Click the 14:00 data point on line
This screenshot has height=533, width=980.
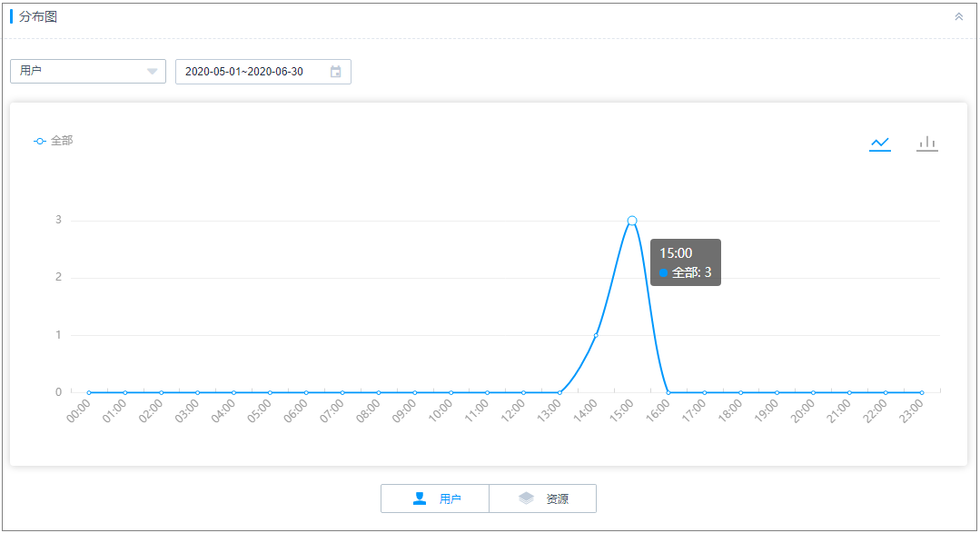pos(596,336)
